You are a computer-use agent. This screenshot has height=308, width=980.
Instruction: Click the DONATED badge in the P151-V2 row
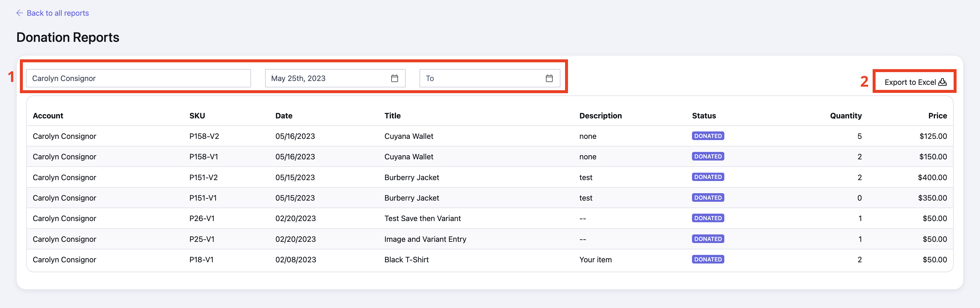pyautogui.click(x=708, y=177)
